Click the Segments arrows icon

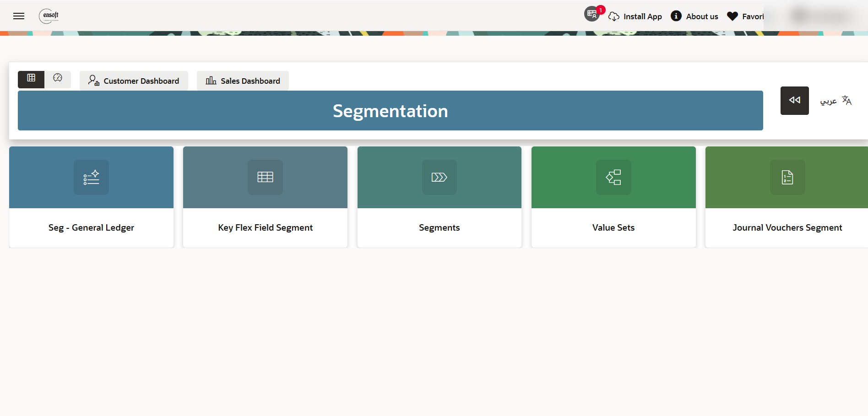[439, 177]
